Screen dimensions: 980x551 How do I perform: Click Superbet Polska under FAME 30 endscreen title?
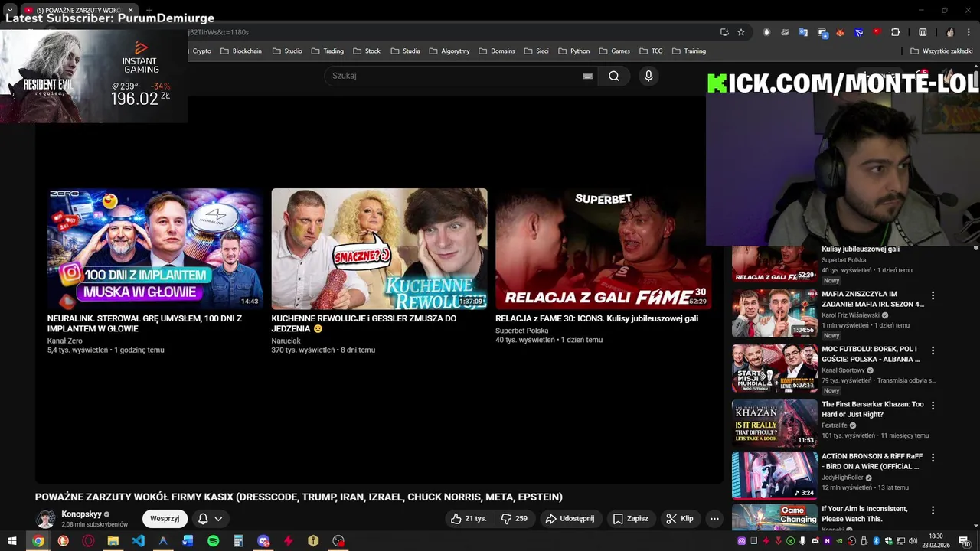[x=521, y=331]
